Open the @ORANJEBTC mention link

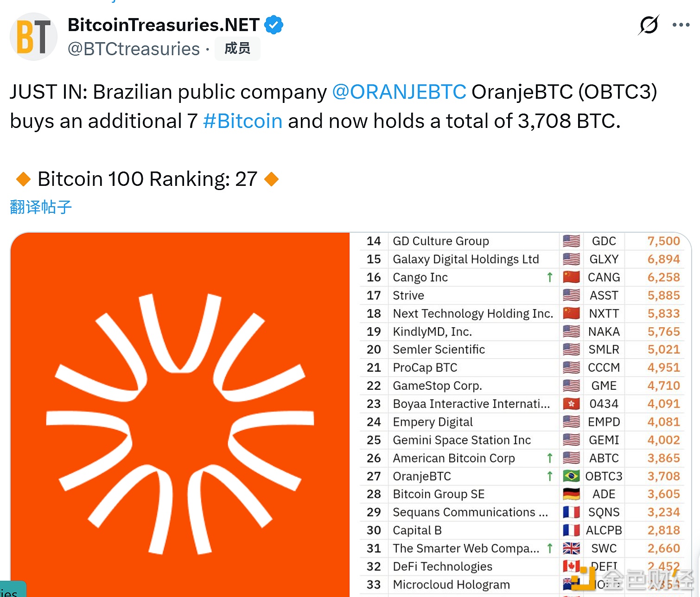tap(399, 92)
